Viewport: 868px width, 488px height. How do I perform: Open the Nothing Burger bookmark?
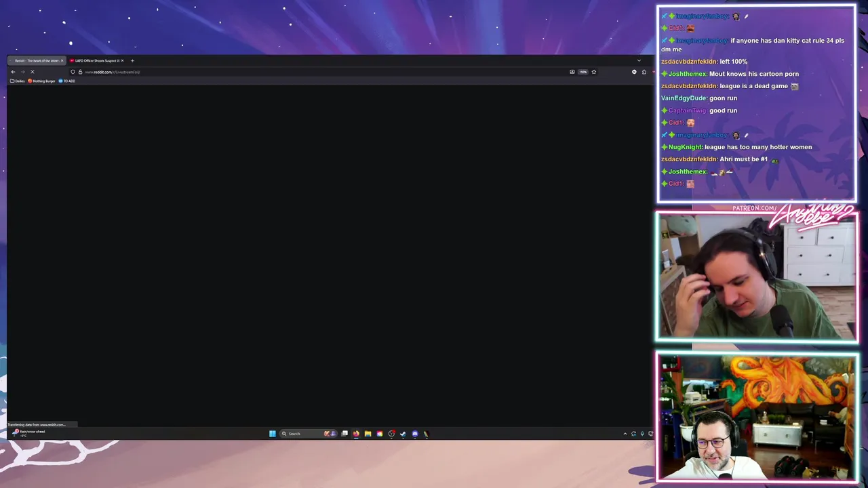[x=41, y=81]
